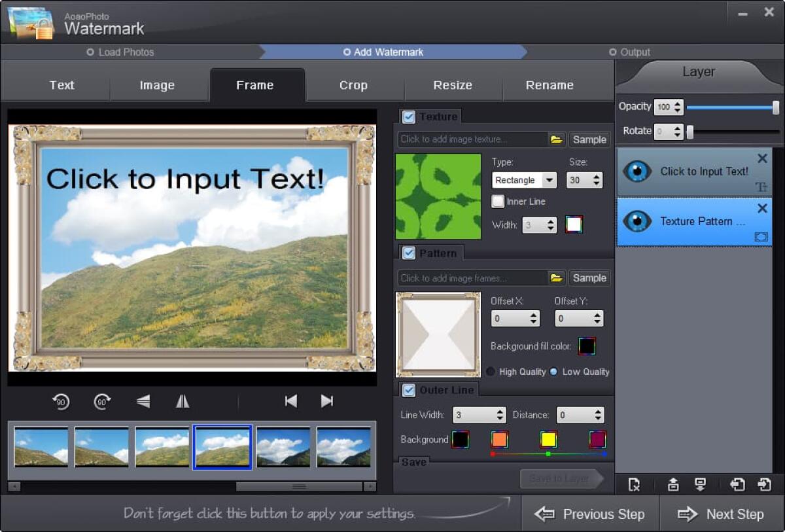The width and height of the screenshot is (785, 532).
Task: Select the High Quality radio button
Action: [x=491, y=371]
